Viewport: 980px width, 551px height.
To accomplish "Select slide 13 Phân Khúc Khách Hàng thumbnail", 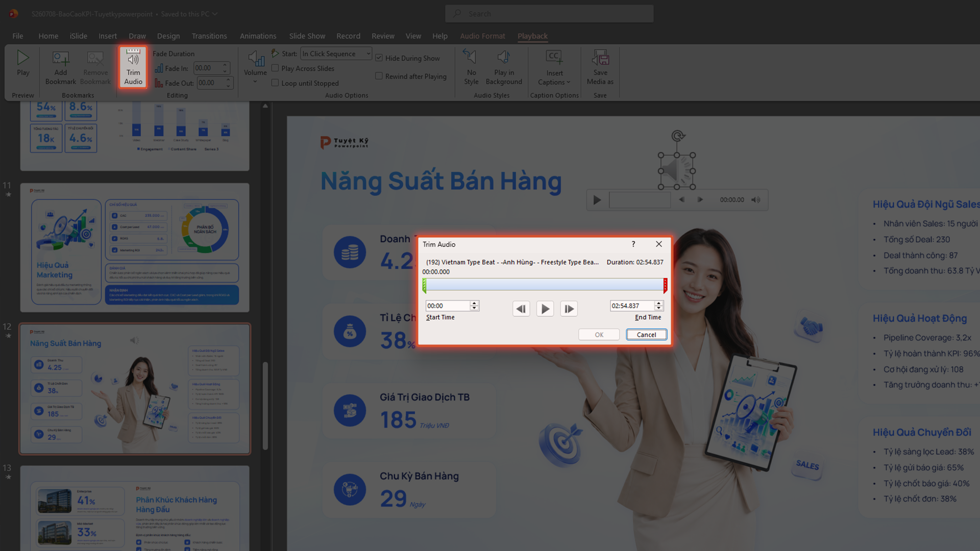I will pos(135,508).
